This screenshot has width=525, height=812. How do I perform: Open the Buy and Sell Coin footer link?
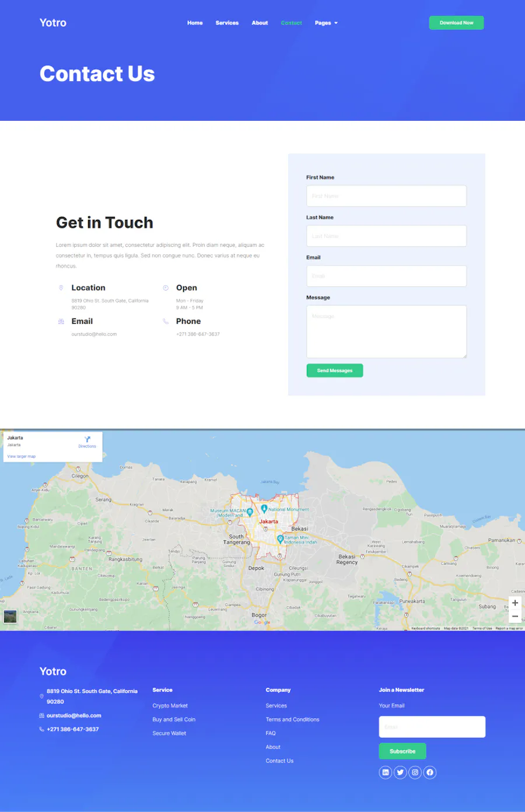coord(174,720)
